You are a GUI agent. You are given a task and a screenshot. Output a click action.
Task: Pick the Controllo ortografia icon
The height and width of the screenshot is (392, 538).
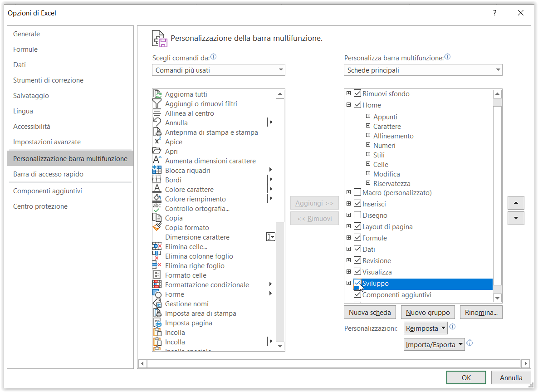tap(157, 208)
